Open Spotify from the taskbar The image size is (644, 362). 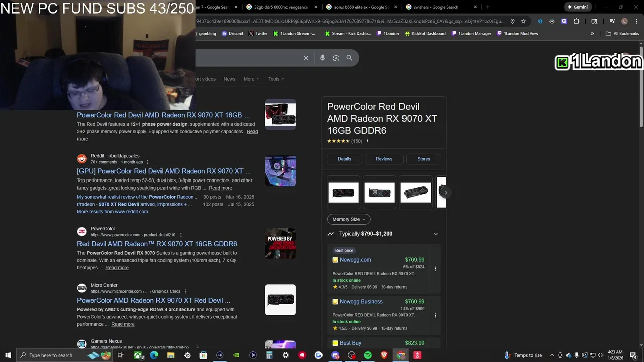pos(368,355)
